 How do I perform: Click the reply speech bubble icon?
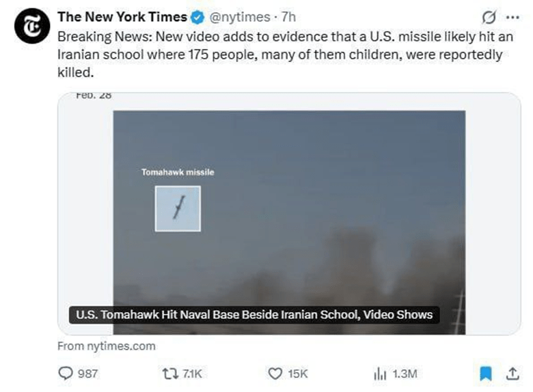[x=66, y=373]
